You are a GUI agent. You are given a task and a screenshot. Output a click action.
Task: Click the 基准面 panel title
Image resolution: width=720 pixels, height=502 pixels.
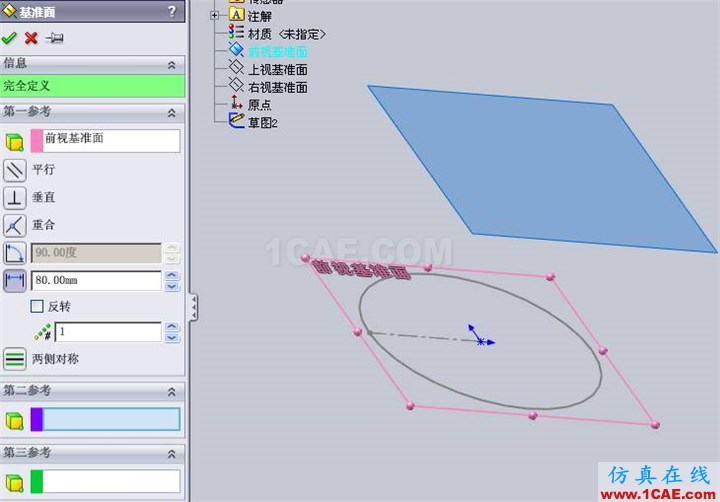click(x=37, y=12)
